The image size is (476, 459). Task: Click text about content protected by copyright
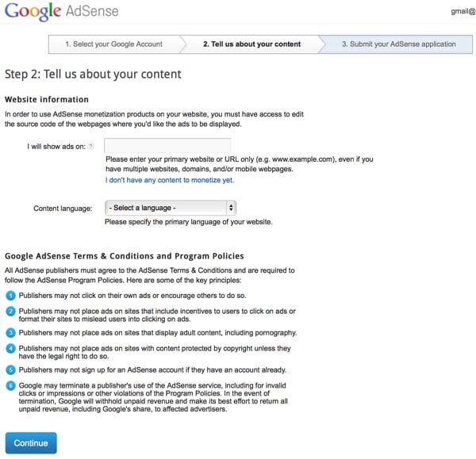pos(155,352)
